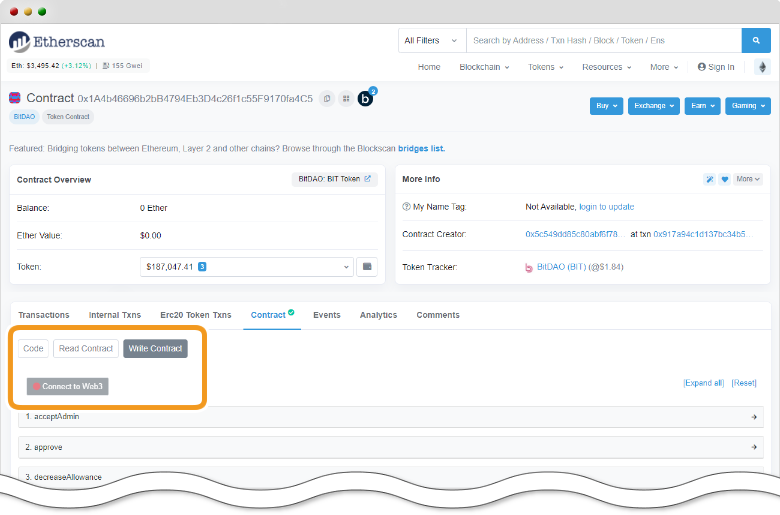
Task: Click Sign In link
Action: point(716,67)
